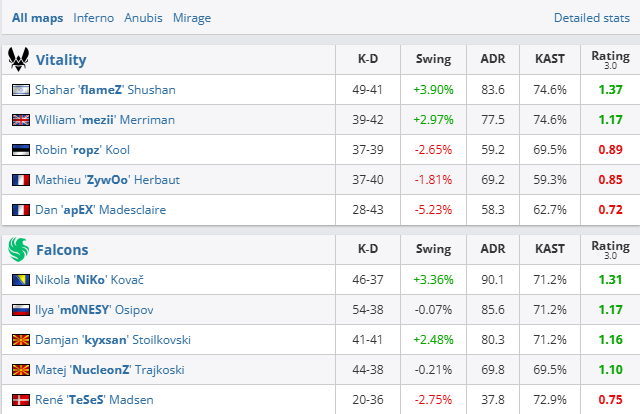Click the French flag beside ZywOo
This screenshot has width=640, height=414.
21,180
